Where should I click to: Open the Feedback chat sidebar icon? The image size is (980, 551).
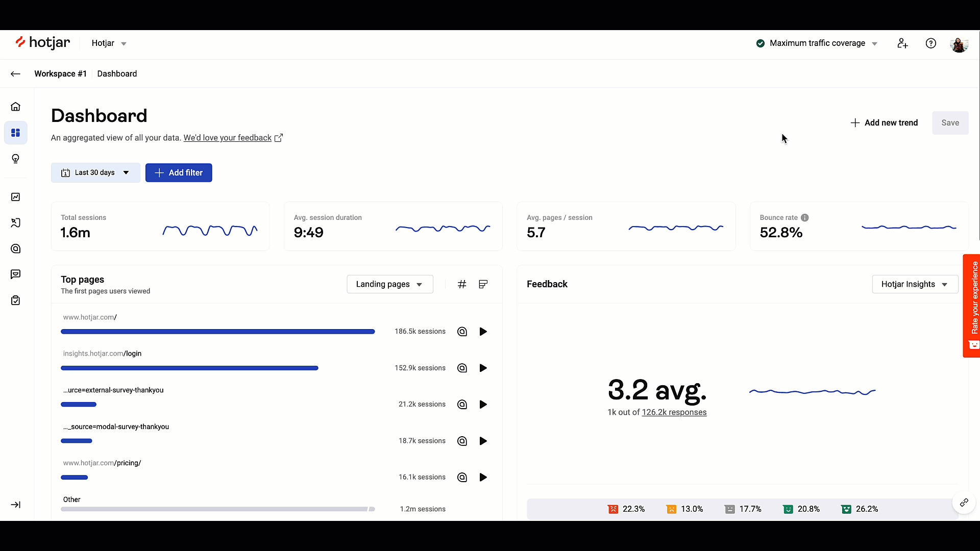pos(16,274)
